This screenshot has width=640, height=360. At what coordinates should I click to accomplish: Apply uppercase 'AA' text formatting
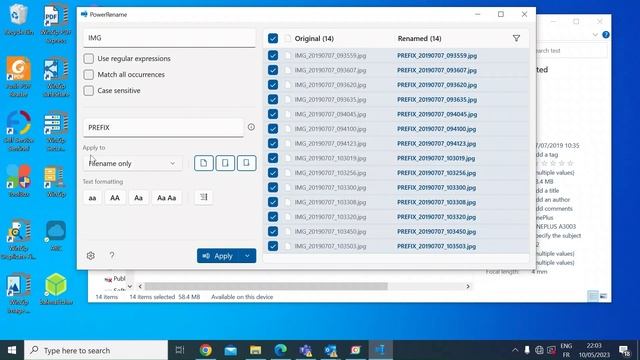click(x=115, y=198)
